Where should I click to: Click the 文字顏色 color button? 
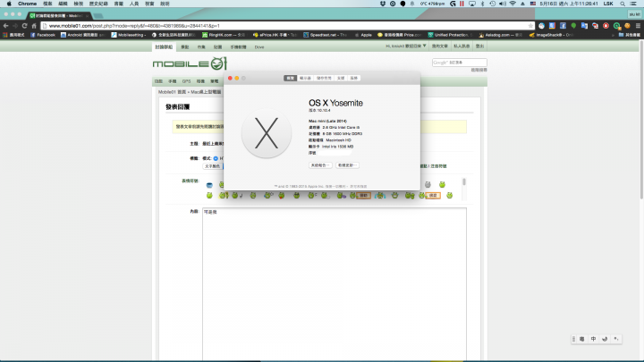(x=213, y=166)
